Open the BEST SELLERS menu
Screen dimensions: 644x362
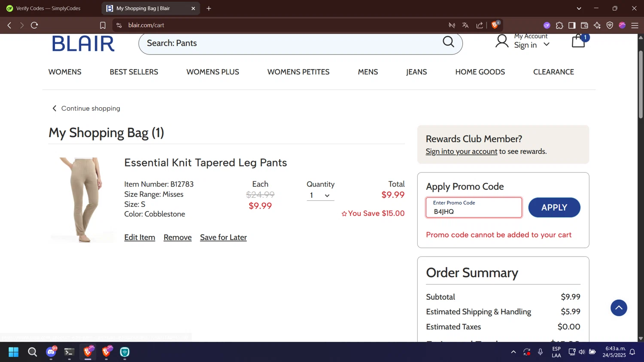click(x=134, y=72)
